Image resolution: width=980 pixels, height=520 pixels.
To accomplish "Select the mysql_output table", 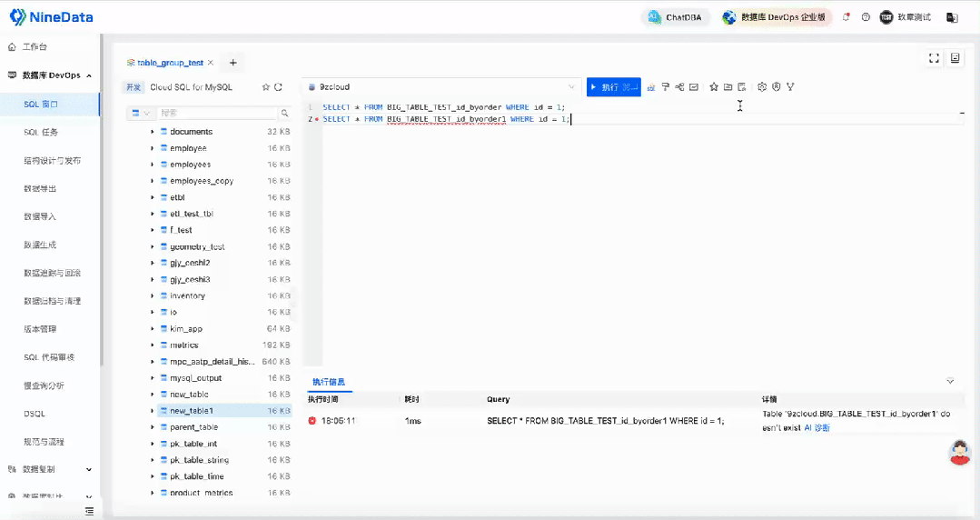I will (x=195, y=378).
